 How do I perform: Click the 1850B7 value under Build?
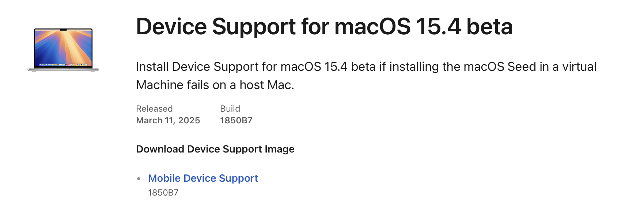tap(236, 120)
